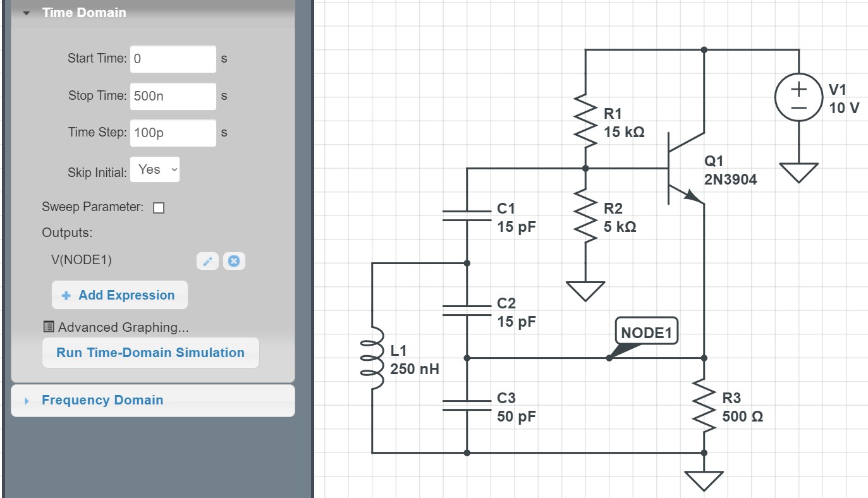
Task: Select the ground symbol under V1
Action: (798, 172)
